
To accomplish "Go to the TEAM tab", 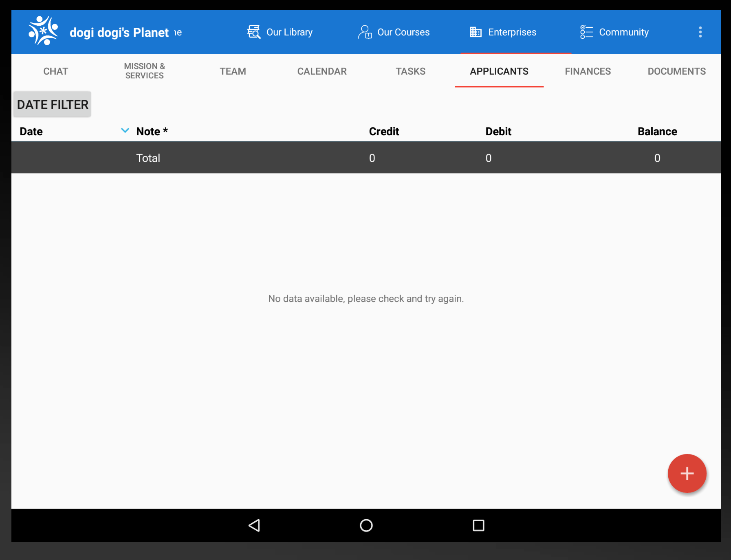I will (233, 71).
